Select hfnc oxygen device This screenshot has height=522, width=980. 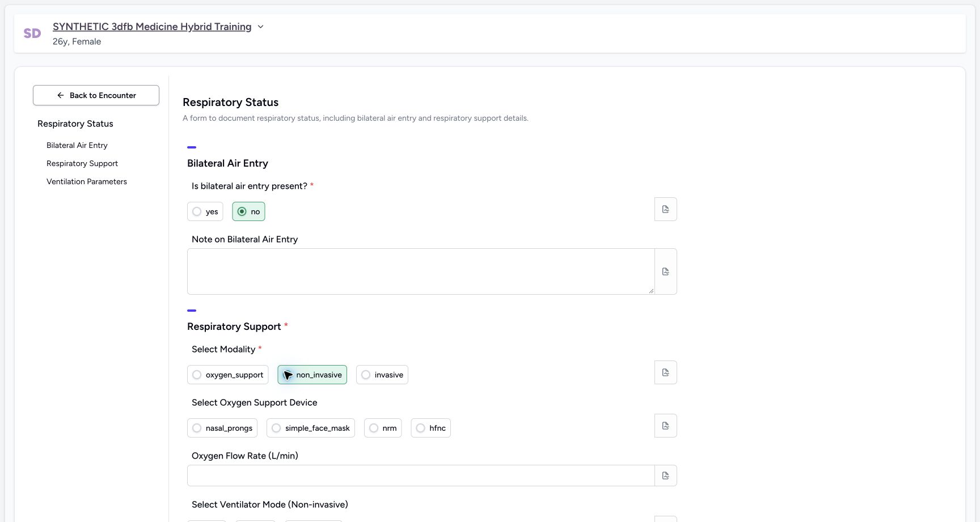(x=430, y=428)
